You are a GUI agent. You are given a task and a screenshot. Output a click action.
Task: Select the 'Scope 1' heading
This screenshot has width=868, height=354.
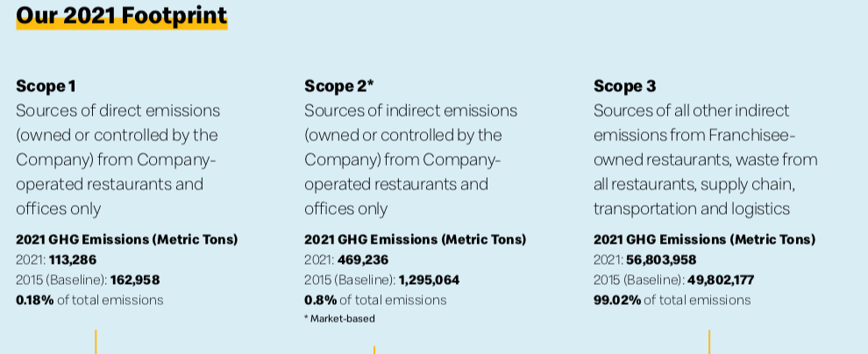coord(46,86)
